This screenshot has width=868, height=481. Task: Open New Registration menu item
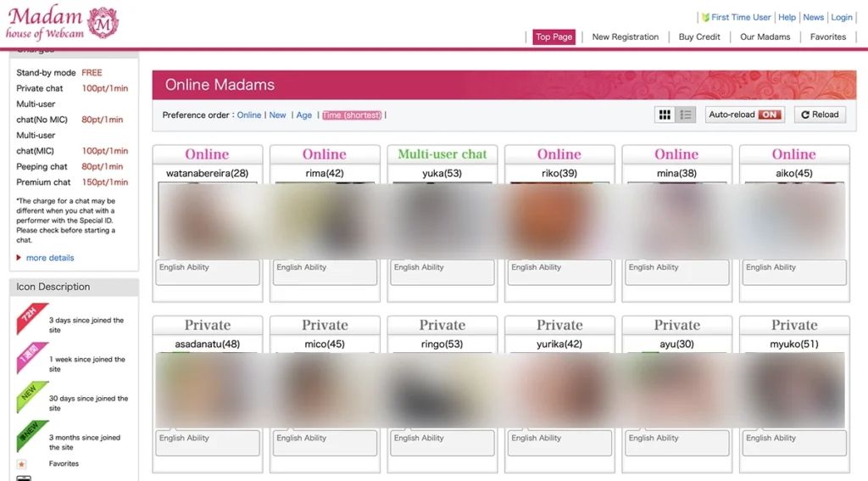coord(626,36)
